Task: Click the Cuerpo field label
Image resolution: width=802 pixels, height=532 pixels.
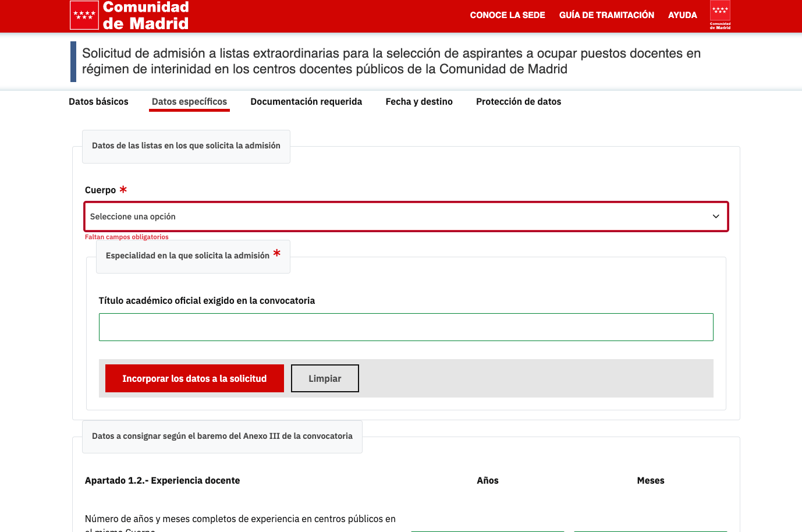Action: [101, 190]
